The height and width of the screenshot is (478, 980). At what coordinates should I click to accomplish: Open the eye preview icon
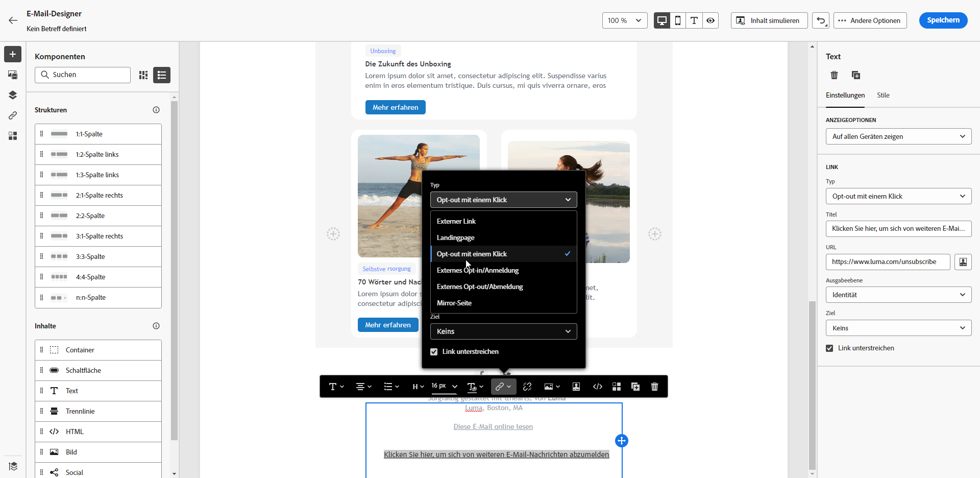click(710, 20)
